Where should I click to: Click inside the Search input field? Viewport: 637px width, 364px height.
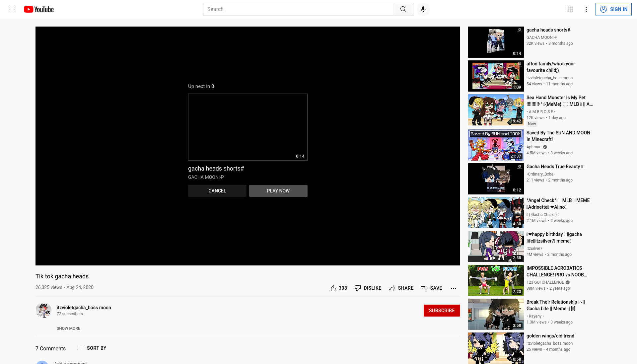point(298,9)
